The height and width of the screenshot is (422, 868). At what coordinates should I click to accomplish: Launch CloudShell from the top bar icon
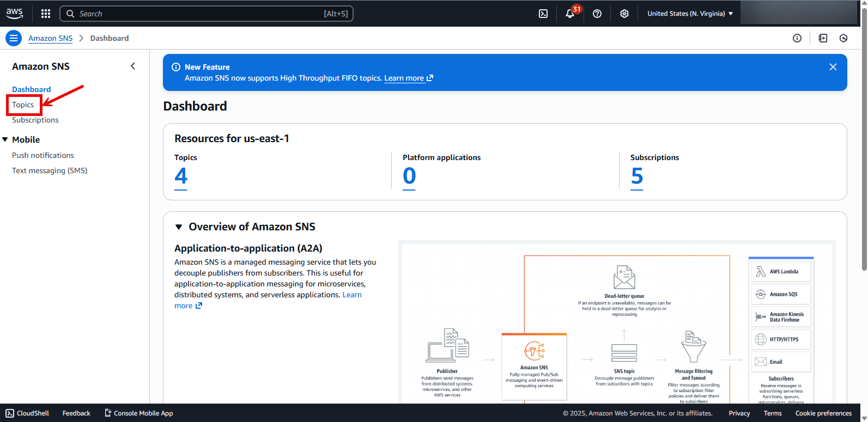coord(543,14)
